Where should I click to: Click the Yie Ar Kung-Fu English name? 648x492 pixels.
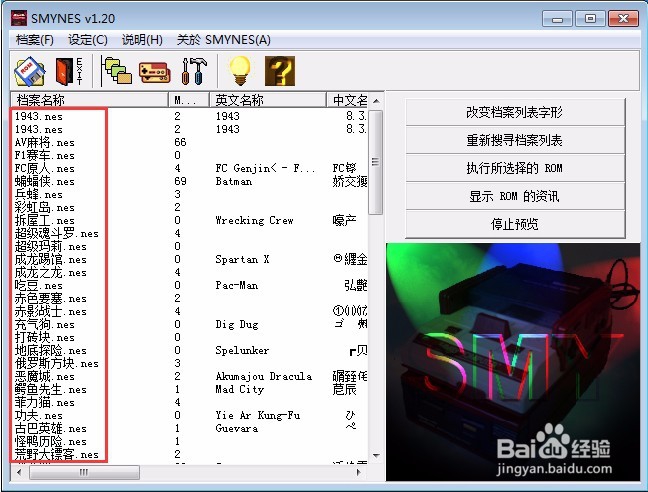pyautogui.click(x=257, y=416)
